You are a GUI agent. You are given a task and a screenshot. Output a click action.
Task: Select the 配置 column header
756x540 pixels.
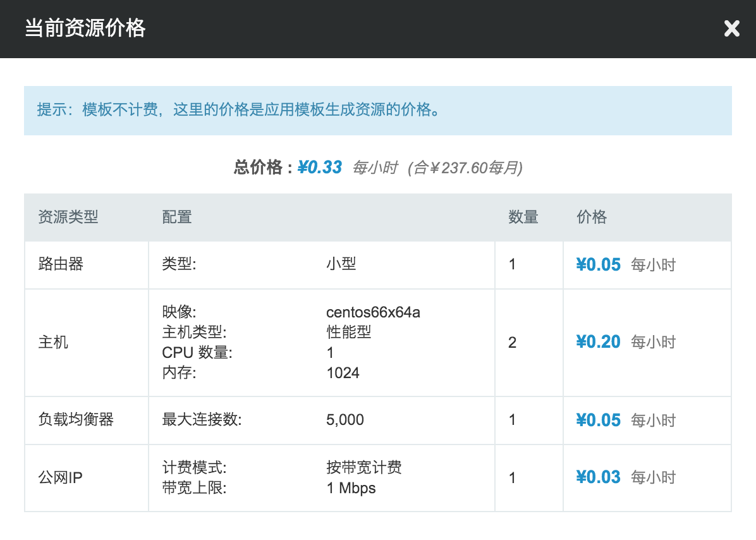(x=177, y=218)
